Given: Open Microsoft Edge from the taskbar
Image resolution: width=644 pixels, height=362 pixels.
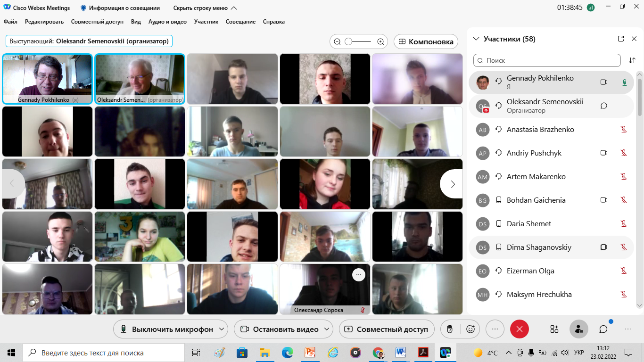Looking at the screenshot, I should 288,353.
